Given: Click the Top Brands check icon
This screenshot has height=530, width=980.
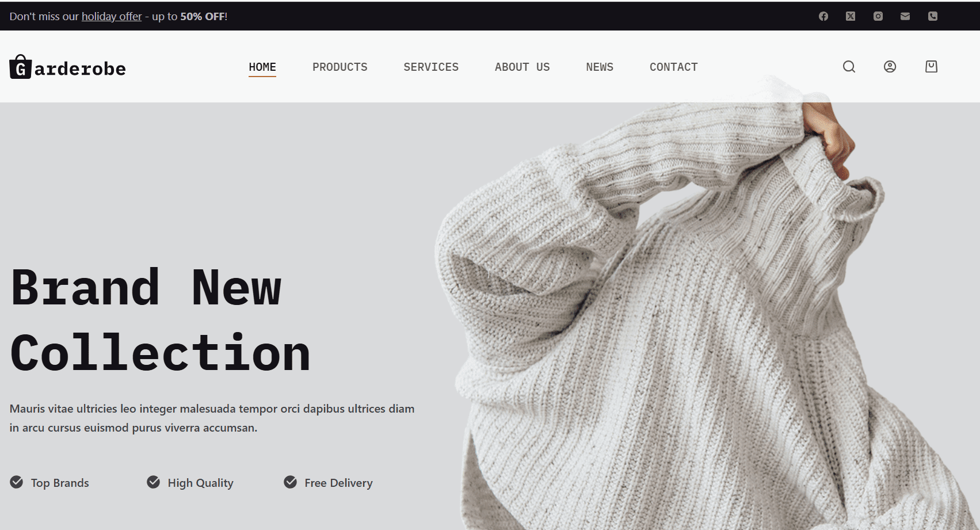Looking at the screenshot, I should (17, 482).
